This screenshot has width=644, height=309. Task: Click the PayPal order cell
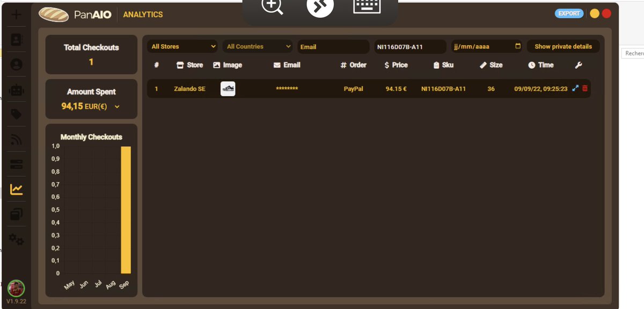(354, 89)
